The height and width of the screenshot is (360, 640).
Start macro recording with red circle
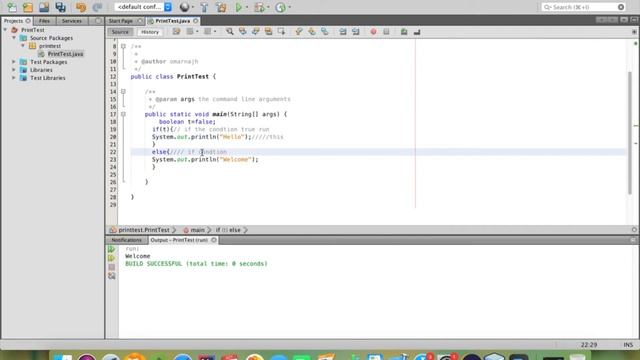373,32
